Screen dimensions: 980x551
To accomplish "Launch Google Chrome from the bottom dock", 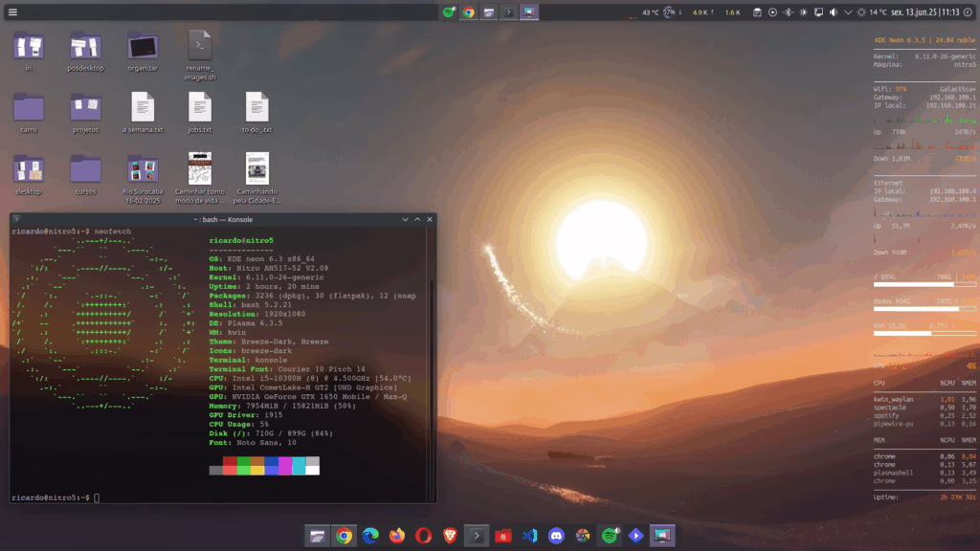I will (x=344, y=536).
